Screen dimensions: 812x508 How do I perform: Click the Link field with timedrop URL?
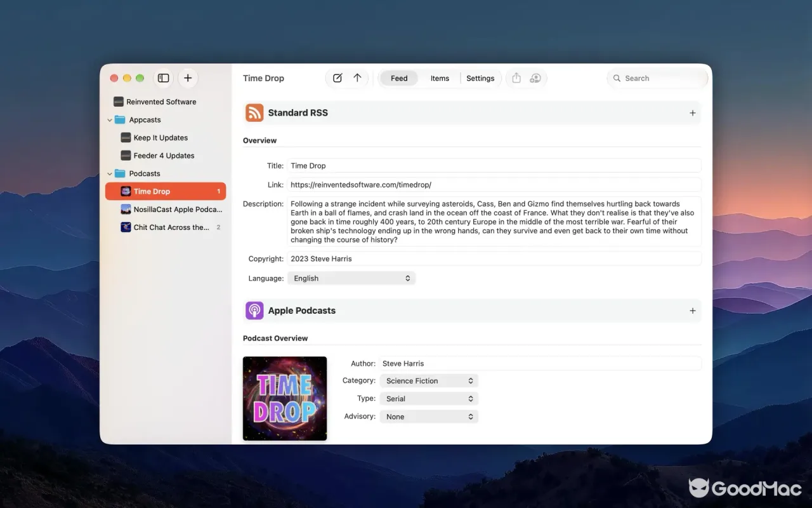[x=494, y=185]
